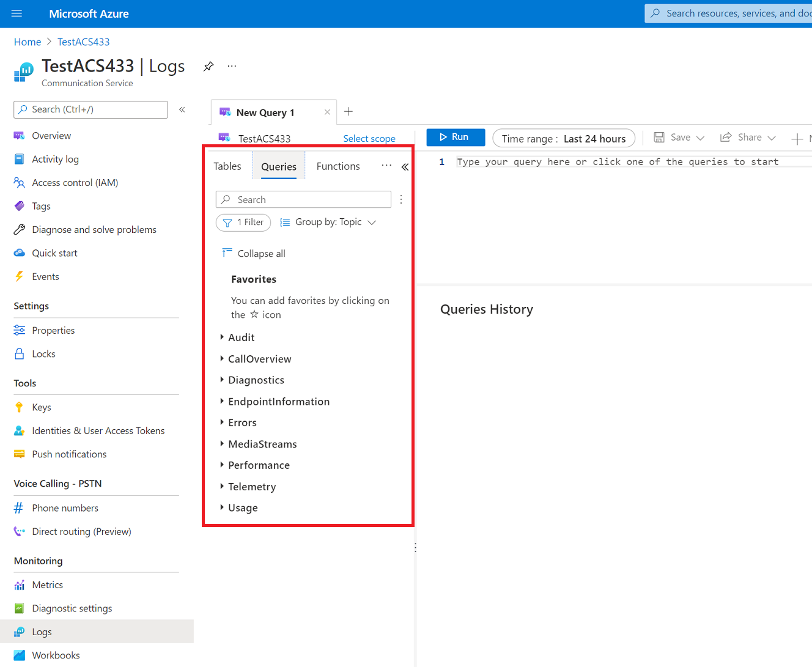Click the Diagnostic settings icon

[19, 608]
